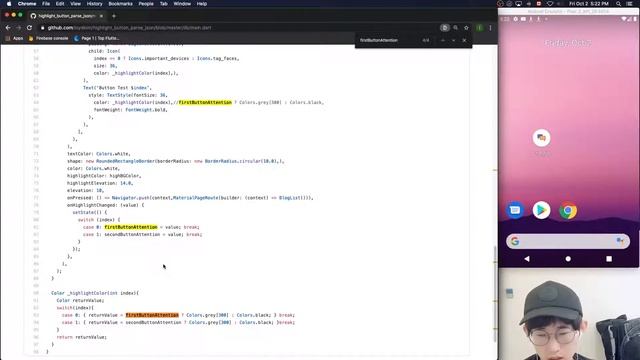This screenshot has height=360, width=640.
Task: Reload the GitHub page
Action: click(29, 28)
